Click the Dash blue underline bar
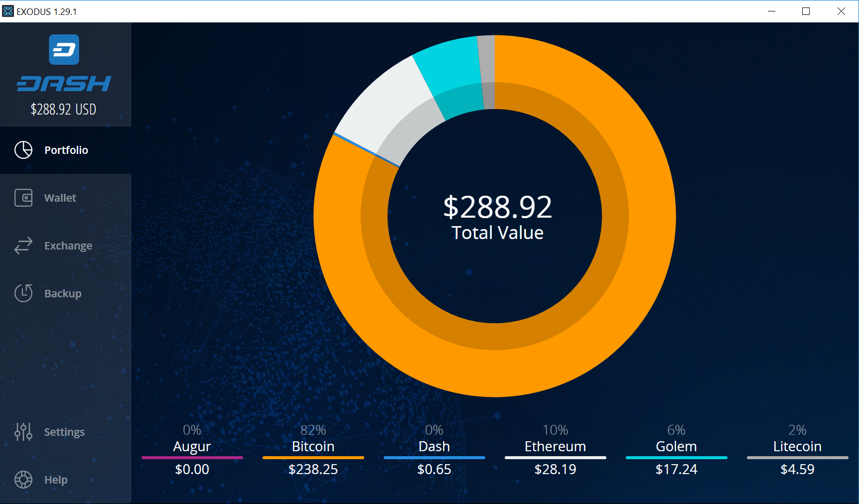Viewport: 859px width, 504px height. click(x=434, y=457)
